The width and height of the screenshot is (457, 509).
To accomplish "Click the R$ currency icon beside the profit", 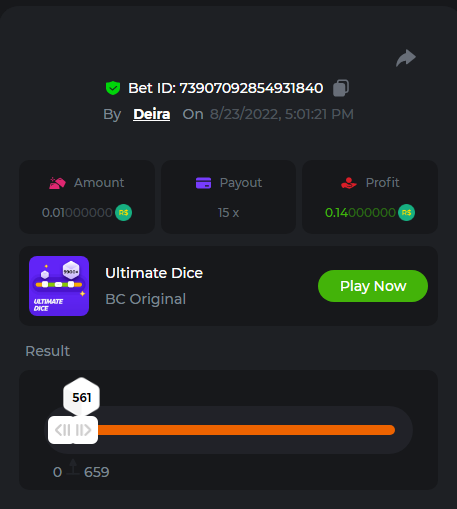I will tap(406, 213).
